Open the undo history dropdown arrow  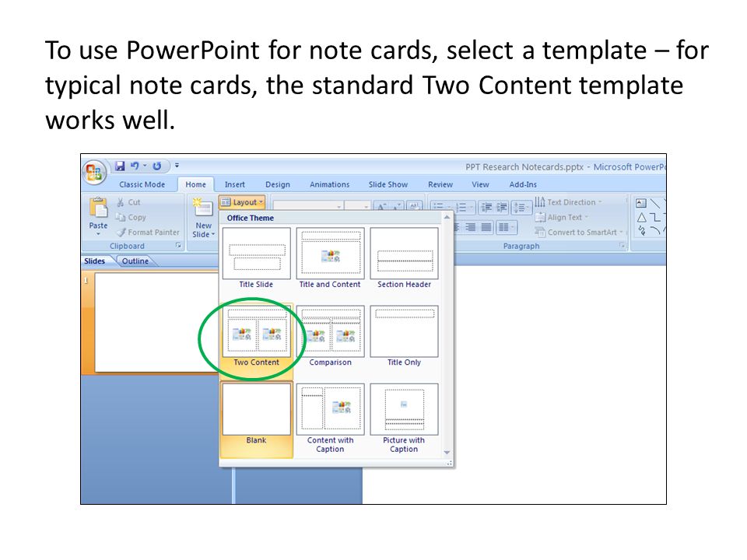click(145, 166)
